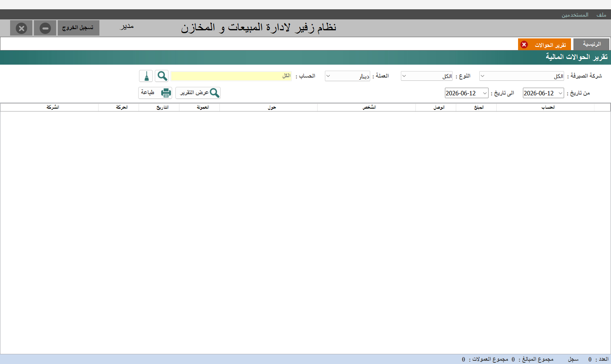Click the عرض التقرير button
The image size is (611, 364).
pos(198,93)
